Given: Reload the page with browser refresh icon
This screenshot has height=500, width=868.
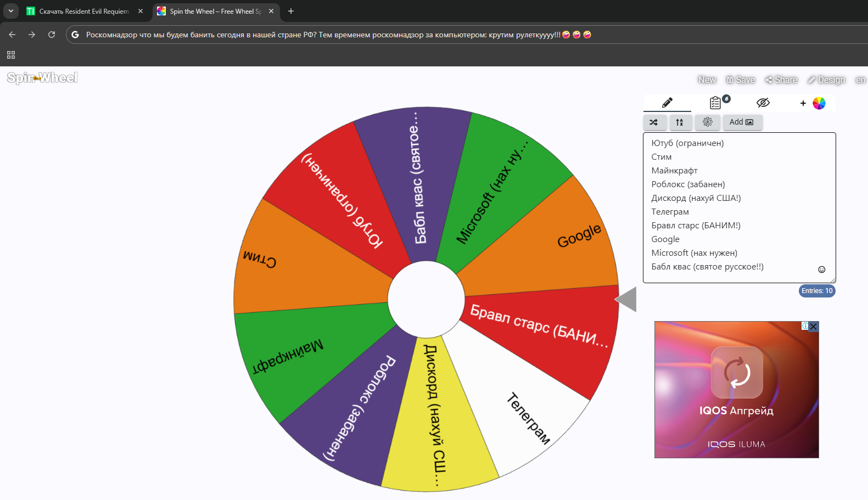Looking at the screenshot, I should point(52,35).
